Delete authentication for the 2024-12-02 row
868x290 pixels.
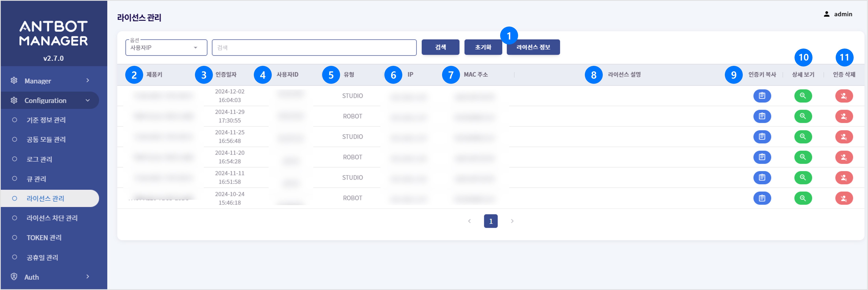tap(844, 96)
